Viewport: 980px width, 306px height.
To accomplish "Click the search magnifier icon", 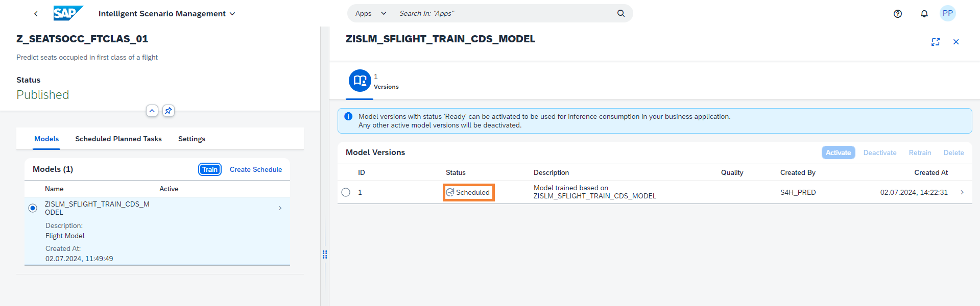I will 620,13.
